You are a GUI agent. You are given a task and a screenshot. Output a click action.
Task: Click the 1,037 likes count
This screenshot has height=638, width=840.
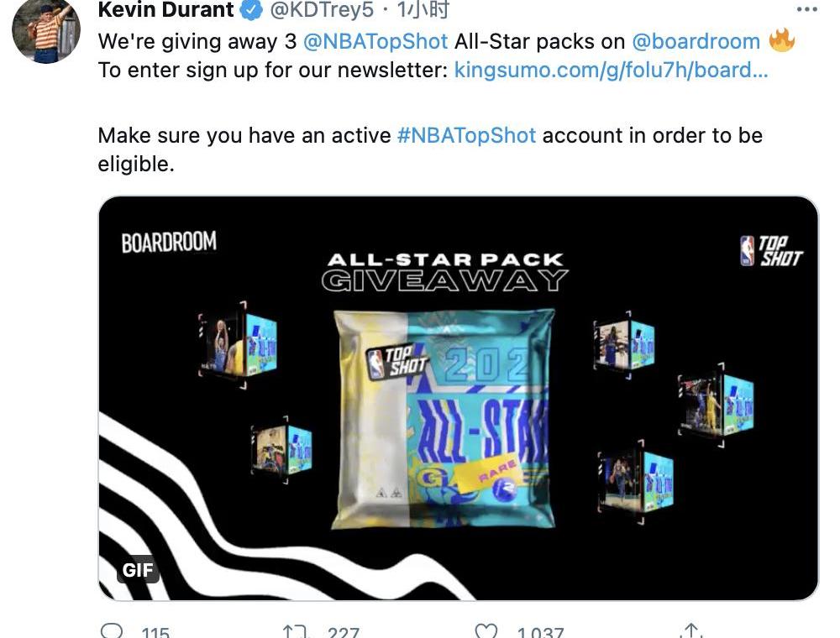pos(540,632)
